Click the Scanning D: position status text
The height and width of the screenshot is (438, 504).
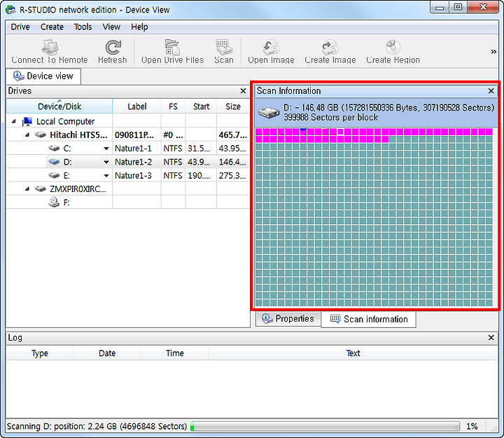point(97,426)
